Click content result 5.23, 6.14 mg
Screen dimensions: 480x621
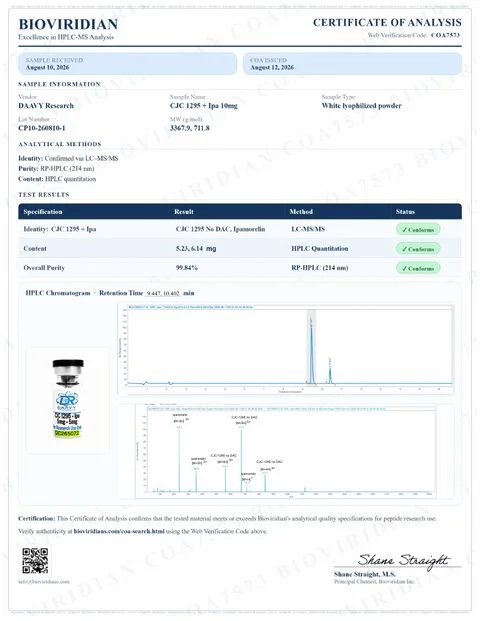196,248
